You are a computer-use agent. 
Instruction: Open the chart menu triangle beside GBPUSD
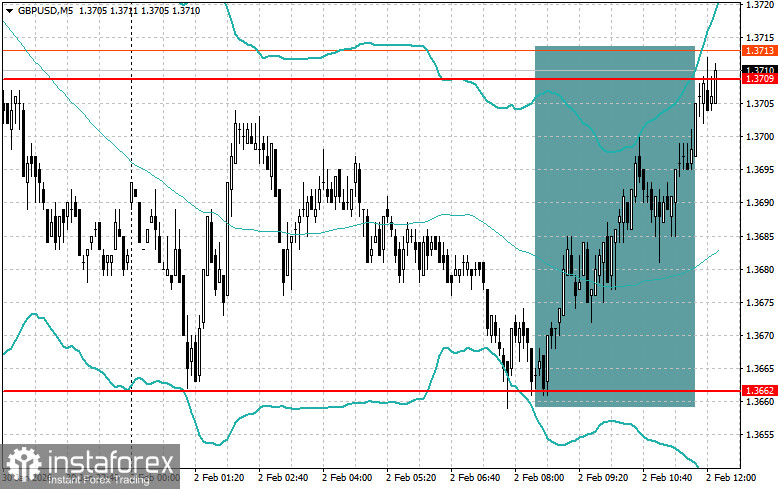[9, 10]
